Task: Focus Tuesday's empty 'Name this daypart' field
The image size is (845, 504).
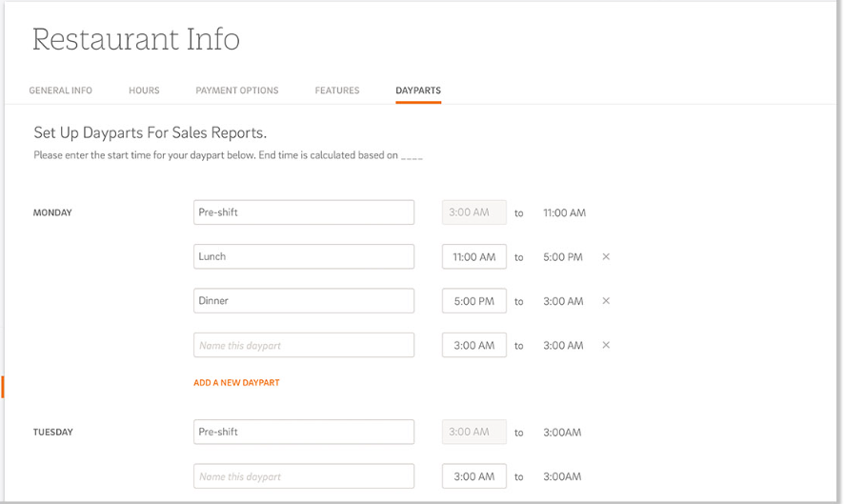Action: 303,476
